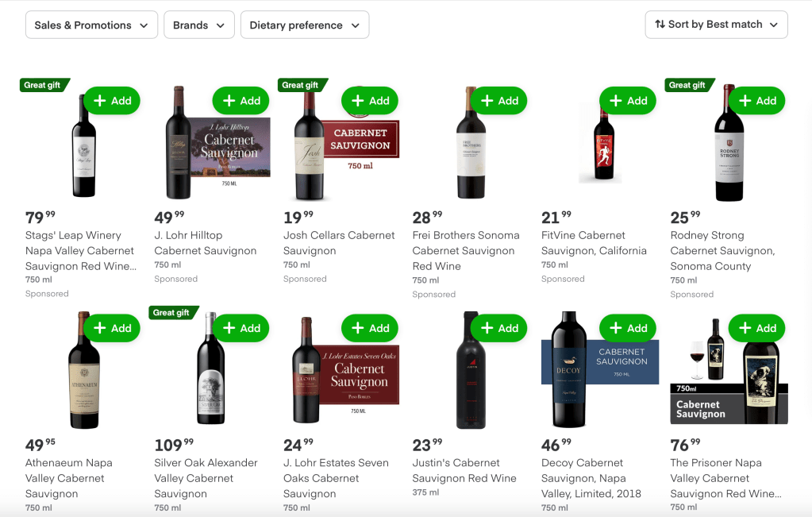
Task: Add The Prisoner Napa Valley Cabernet to cart
Action: point(757,327)
